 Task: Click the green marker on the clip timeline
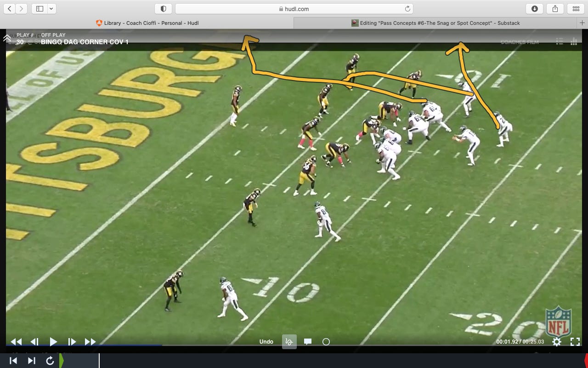pyautogui.click(x=62, y=361)
